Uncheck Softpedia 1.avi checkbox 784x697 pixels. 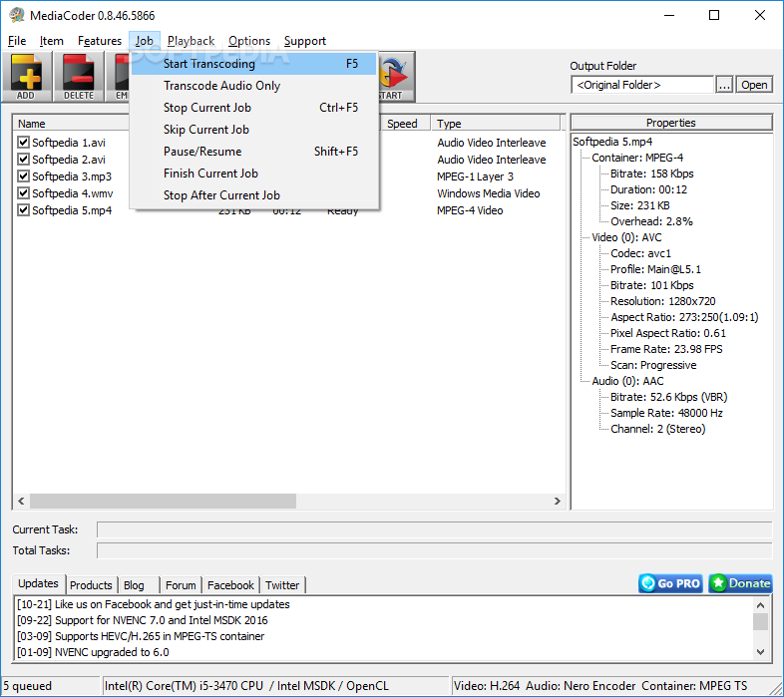[23, 142]
